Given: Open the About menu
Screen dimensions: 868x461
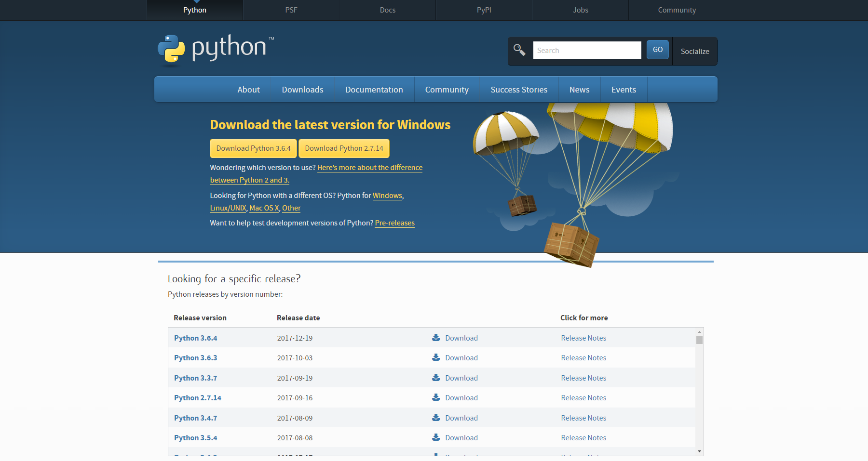Looking at the screenshot, I should 248,90.
